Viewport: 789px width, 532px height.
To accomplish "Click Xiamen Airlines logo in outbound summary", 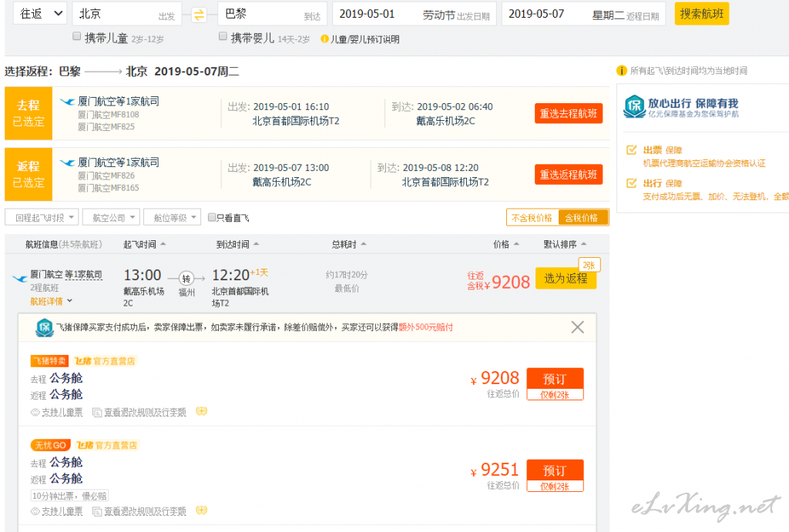I will [67, 102].
